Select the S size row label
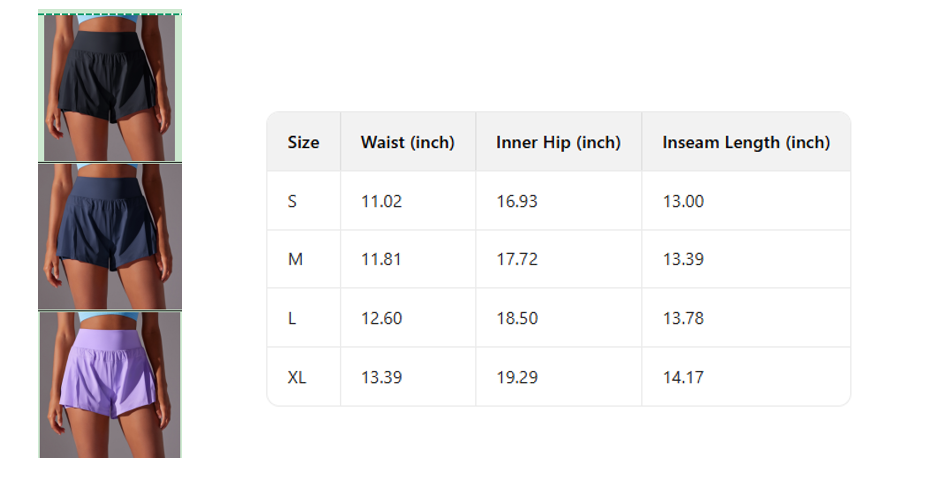 pos(292,201)
